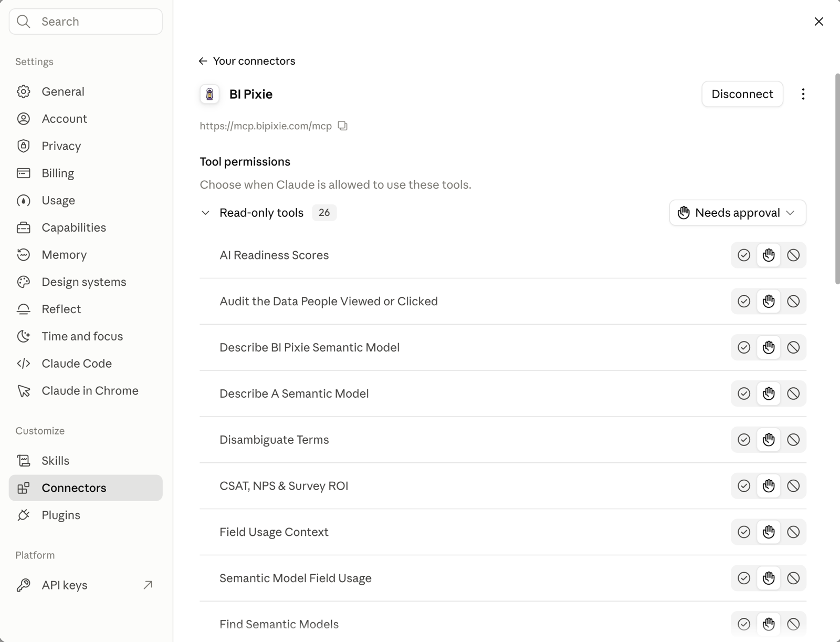This screenshot has width=840, height=642.
Task: Click the API keys external link arrow
Action: [148, 585]
